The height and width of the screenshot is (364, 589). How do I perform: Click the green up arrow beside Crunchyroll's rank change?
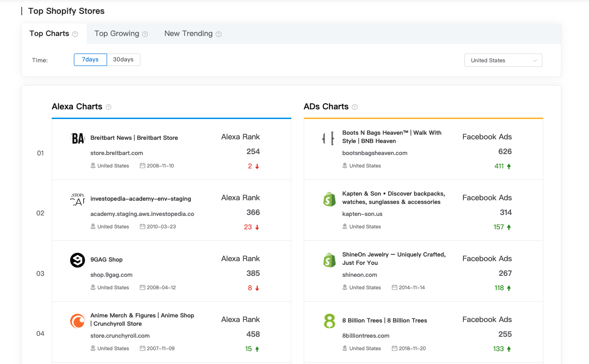tap(257, 349)
